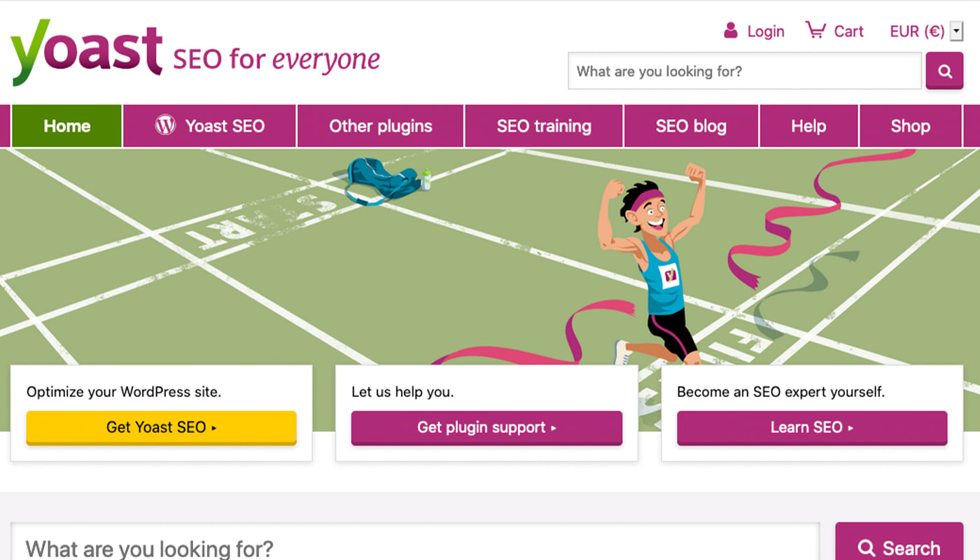Click the sports bag illustration
Viewport: 980px width, 560px height.
click(382, 181)
